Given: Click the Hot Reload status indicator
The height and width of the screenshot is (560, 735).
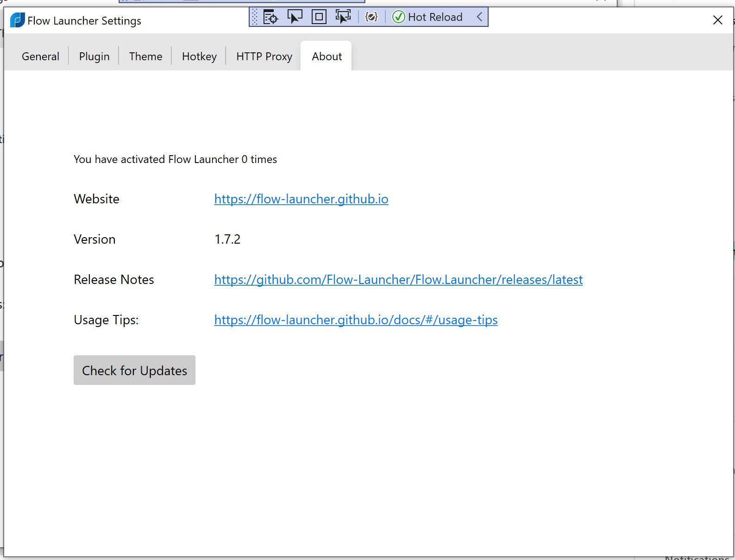Looking at the screenshot, I should coord(427,17).
